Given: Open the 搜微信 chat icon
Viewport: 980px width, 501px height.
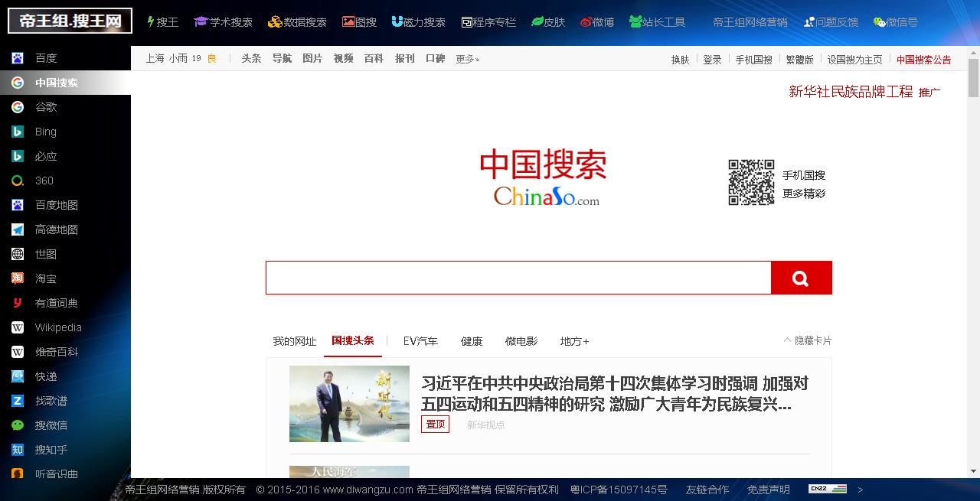Looking at the screenshot, I should point(18,425).
